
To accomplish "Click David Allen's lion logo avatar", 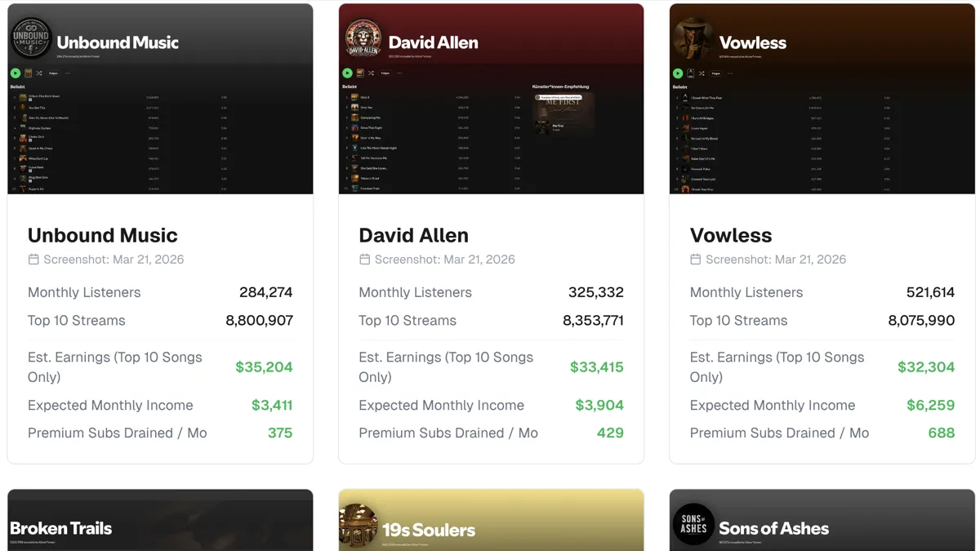I will (x=363, y=39).
